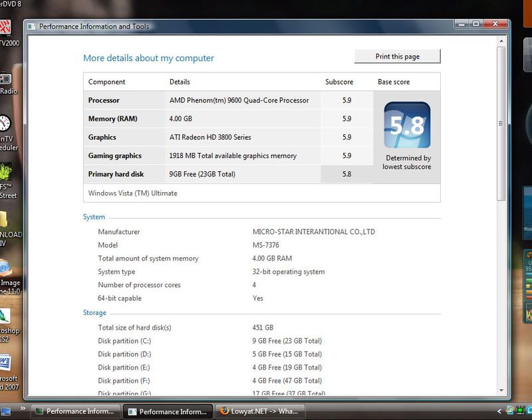The image size is (532, 420).
Task: Click the Print this page button
Action: point(397,56)
